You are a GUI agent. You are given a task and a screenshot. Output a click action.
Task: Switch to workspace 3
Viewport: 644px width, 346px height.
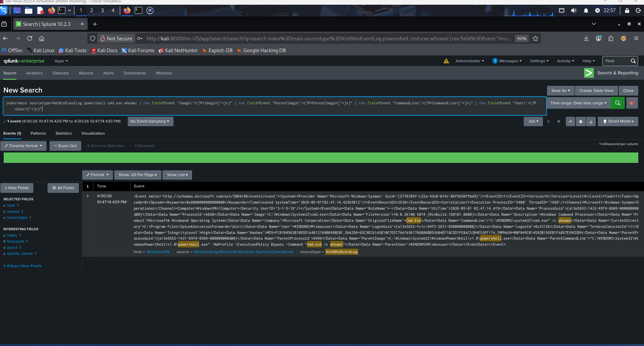tap(102, 10)
